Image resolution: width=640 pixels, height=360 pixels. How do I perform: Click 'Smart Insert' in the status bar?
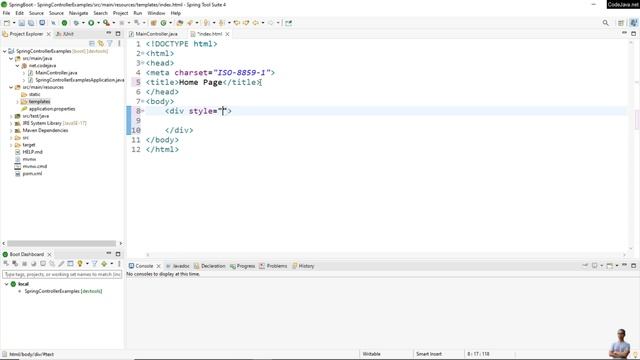[429, 354]
